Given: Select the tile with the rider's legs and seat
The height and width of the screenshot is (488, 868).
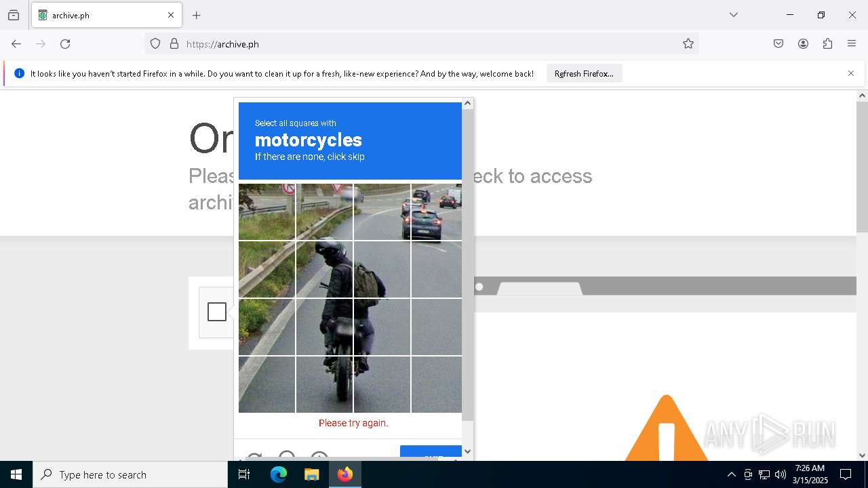Looking at the screenshot, I should pos(324,327).
